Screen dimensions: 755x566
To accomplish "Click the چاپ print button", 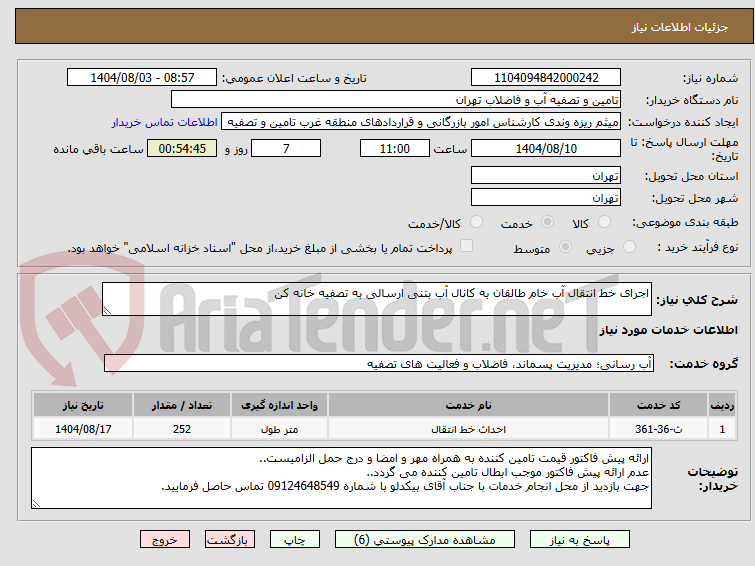I will [295, 540].
